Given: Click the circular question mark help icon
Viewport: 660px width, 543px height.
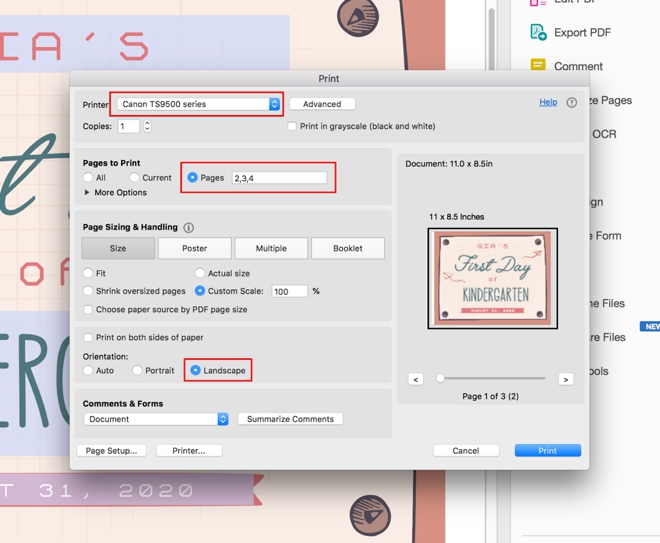Looking at the screenshot, I should pos(571,103).
